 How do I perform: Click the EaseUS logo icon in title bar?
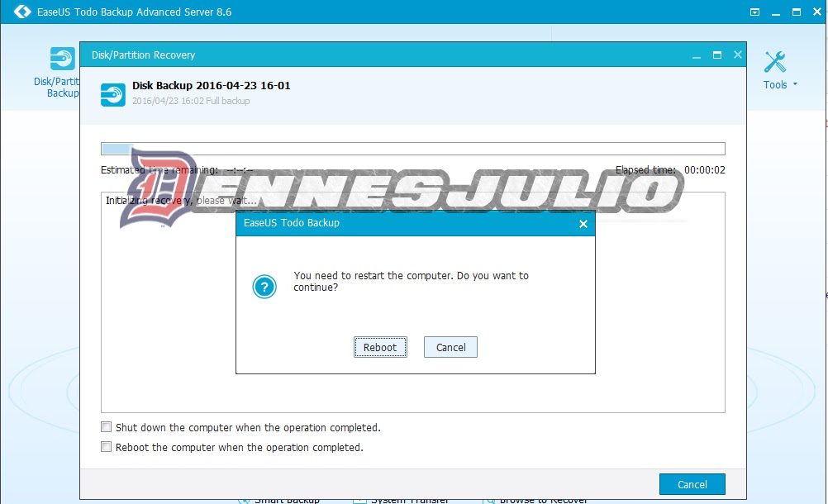point(22,12)
